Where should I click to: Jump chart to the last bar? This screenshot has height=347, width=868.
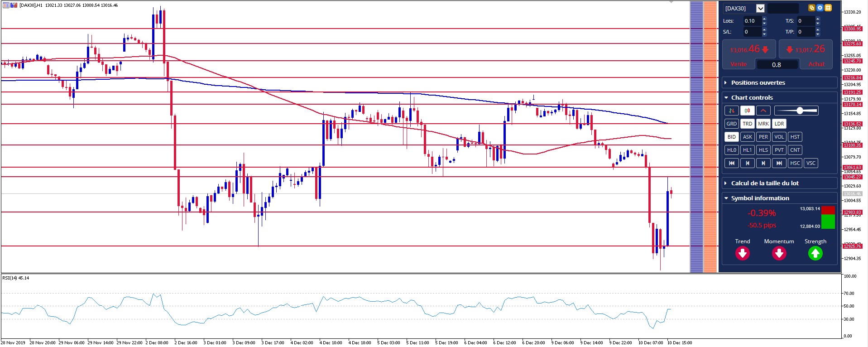click(779, 163)
